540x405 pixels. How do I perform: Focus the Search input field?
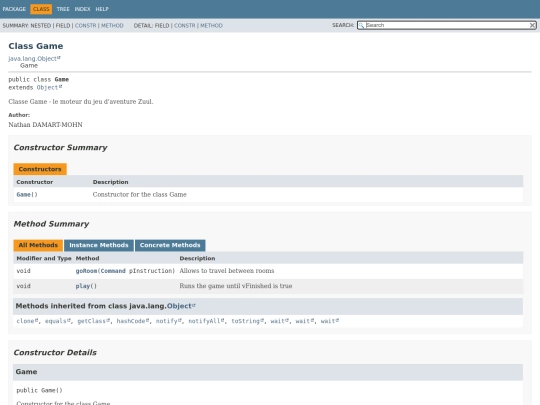coord(447,25)
